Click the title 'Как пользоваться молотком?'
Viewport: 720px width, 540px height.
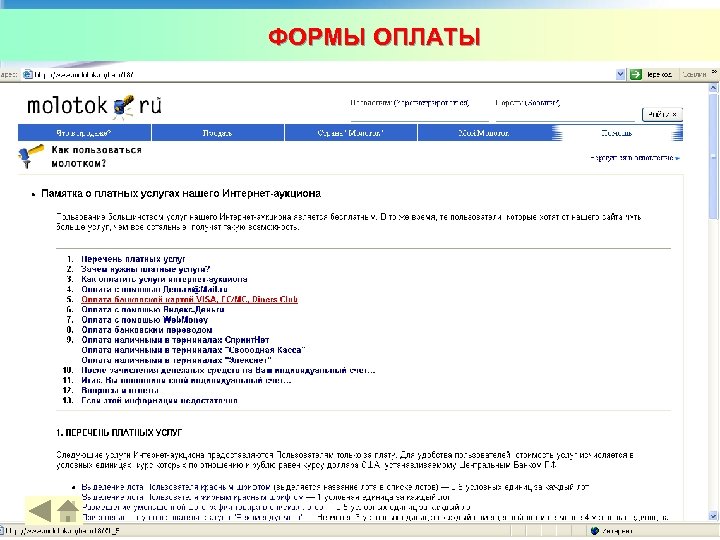pyautogui.click(x=96, y=157)
